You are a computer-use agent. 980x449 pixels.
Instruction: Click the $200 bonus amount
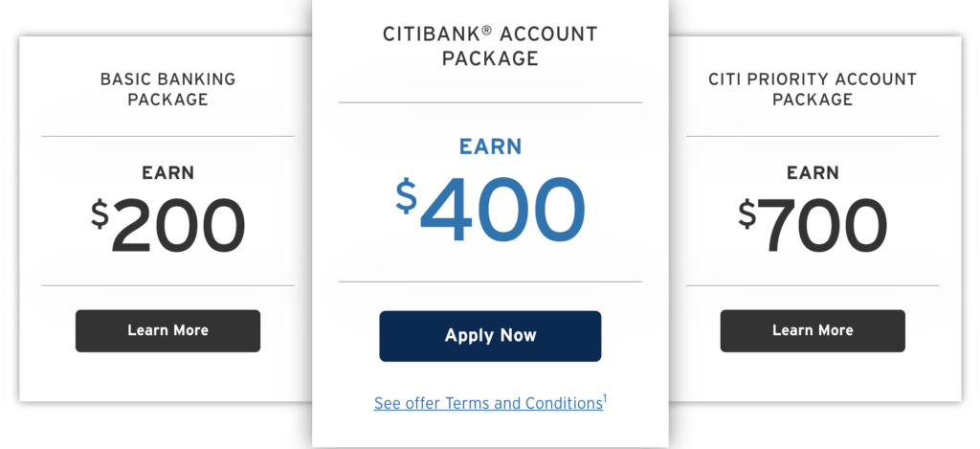pyautogui.click(x=167, y=225)
